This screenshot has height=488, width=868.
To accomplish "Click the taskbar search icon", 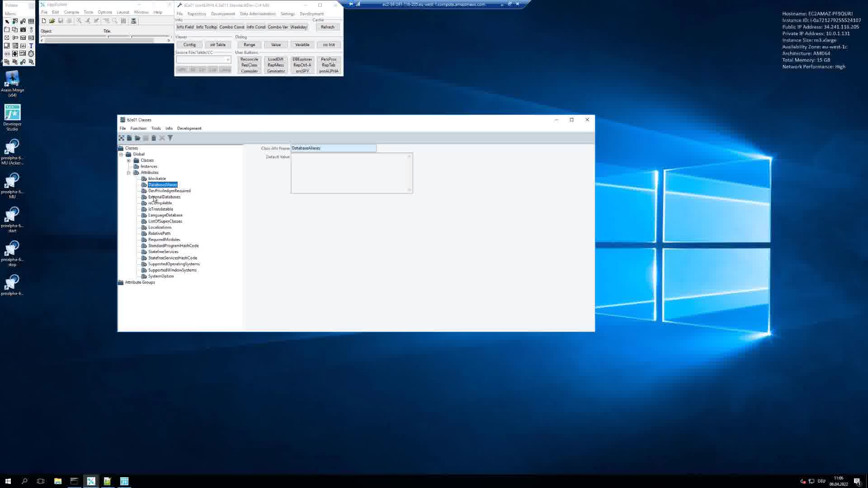I will pyautogui.click(x=24, y=481).
